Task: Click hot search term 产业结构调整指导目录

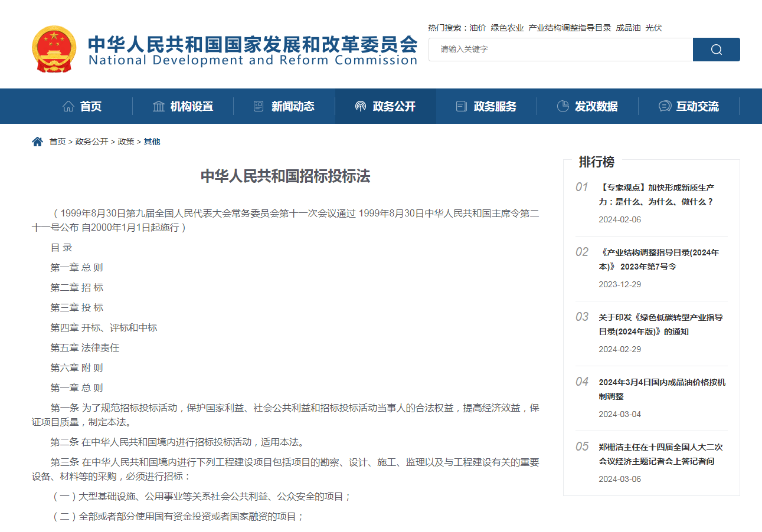Action: (x=570, y=28)
